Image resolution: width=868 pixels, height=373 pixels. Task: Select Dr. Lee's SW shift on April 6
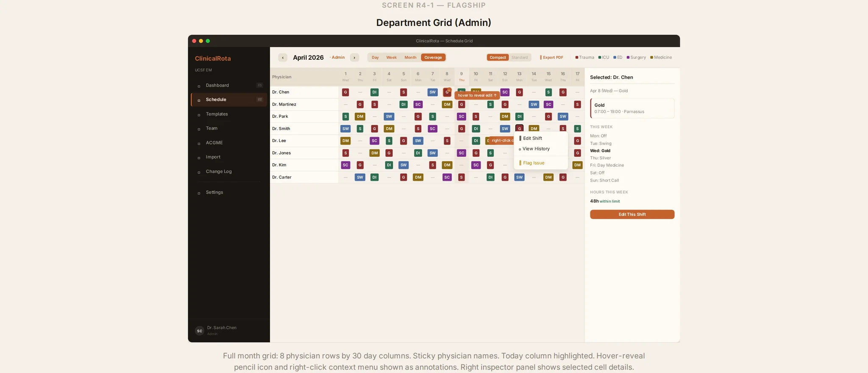click(x=418, y=141)
